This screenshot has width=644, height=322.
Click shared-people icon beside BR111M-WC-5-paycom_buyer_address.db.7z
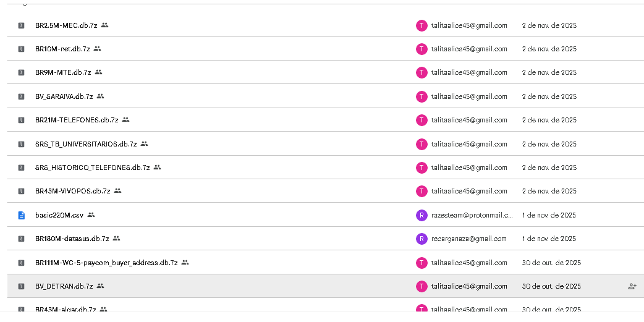pyautogui.click(x=185, y=262)
